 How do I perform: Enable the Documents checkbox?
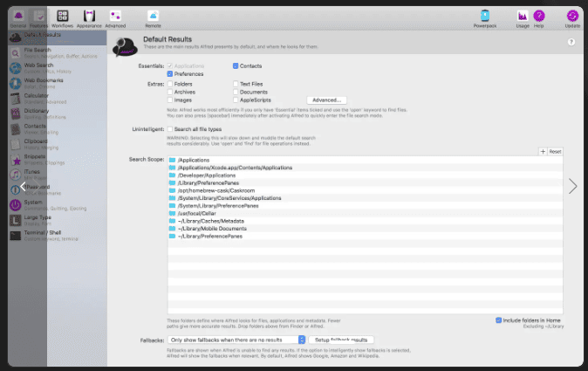[236, 92]
